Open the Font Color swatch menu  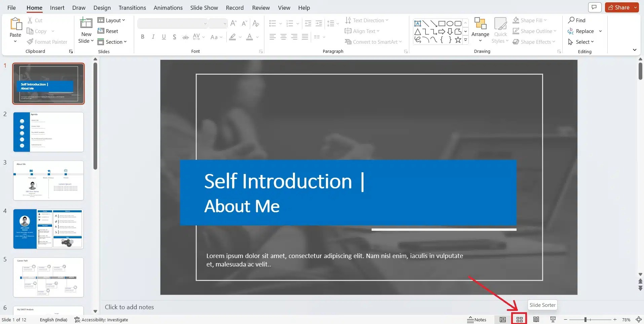[x=257, y=37]
